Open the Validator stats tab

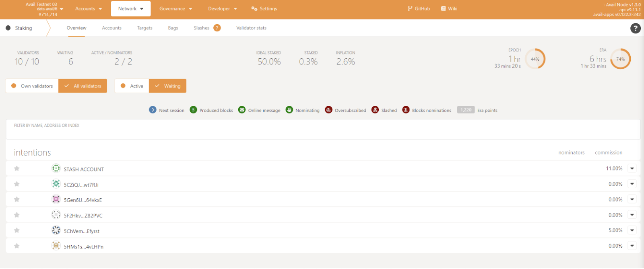251,28
